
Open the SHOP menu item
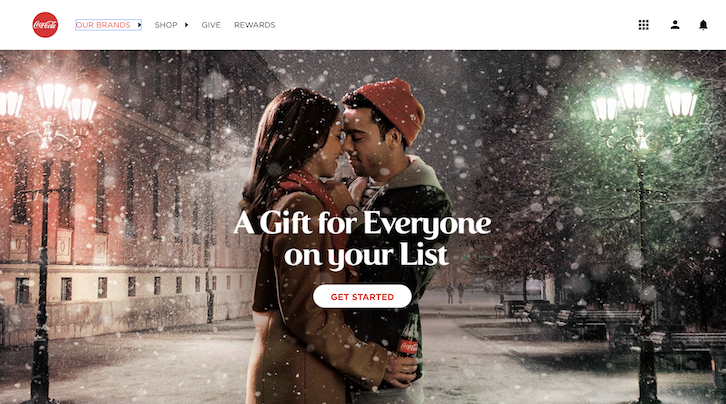click(x=166, y=25)
